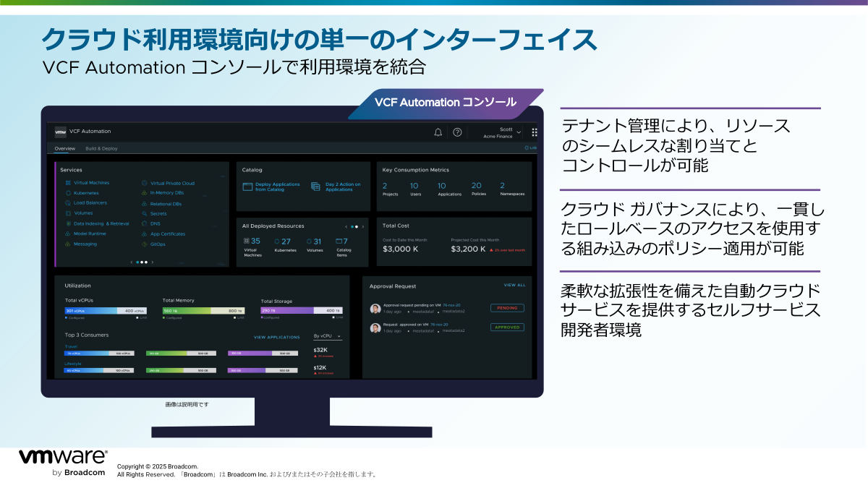Click the DNS service icon
Screen dimensions: 868x488
pyautogui.click(x=145, y=223)
